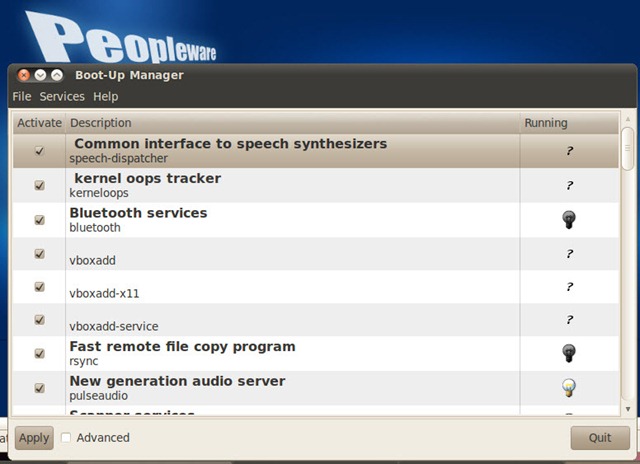This screenshot has width=640, height=464.
Task: Click the scrollbar down arrow
Action: (628, 409)
